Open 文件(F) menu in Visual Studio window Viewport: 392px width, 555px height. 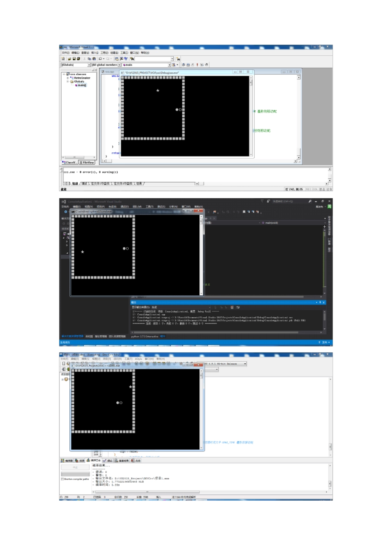[x=65, y=206]
